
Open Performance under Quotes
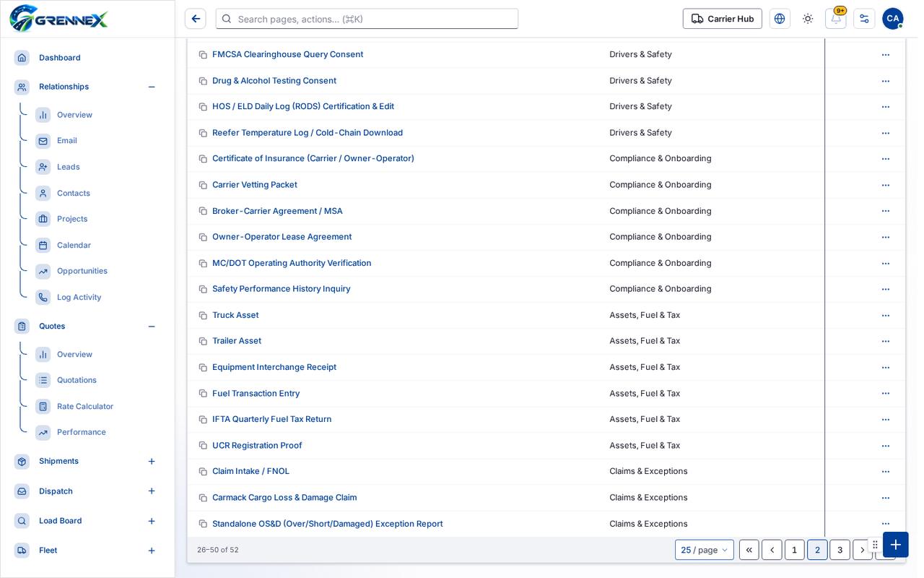pyautogui.click(x=82, y=432)
